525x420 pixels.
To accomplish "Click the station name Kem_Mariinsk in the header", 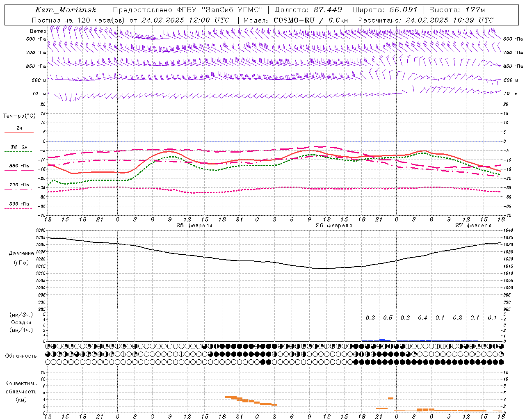I will [x=66, y=10].
